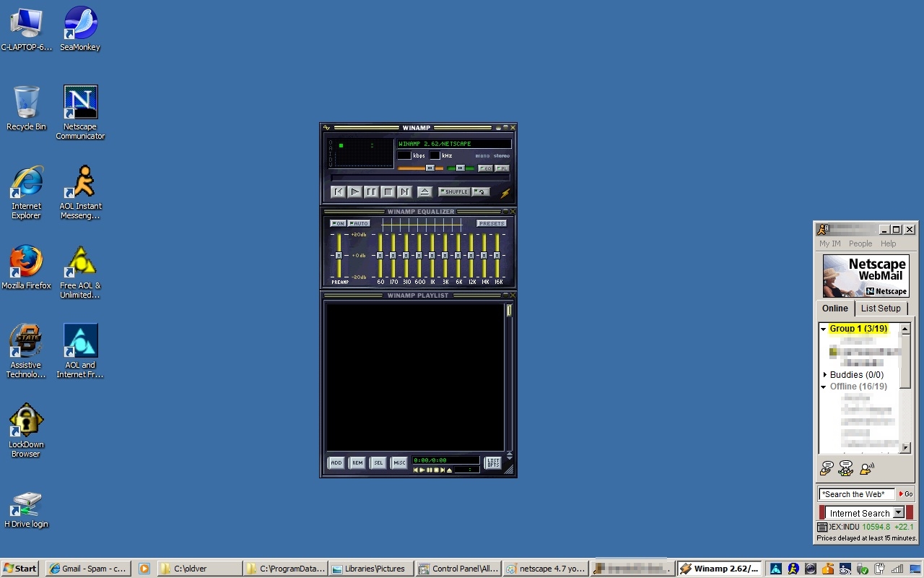Click the 16K equalizer band slider
Screen dimensions: 924x578
coord(497,255)
